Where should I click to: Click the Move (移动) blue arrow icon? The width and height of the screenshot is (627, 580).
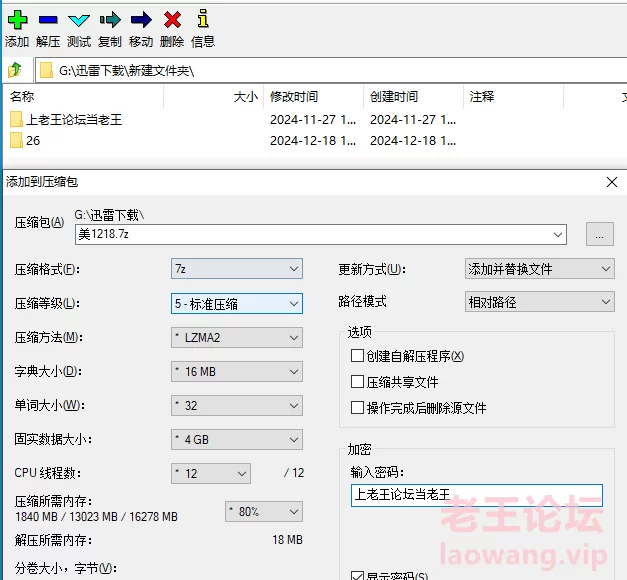coord(141,20)
